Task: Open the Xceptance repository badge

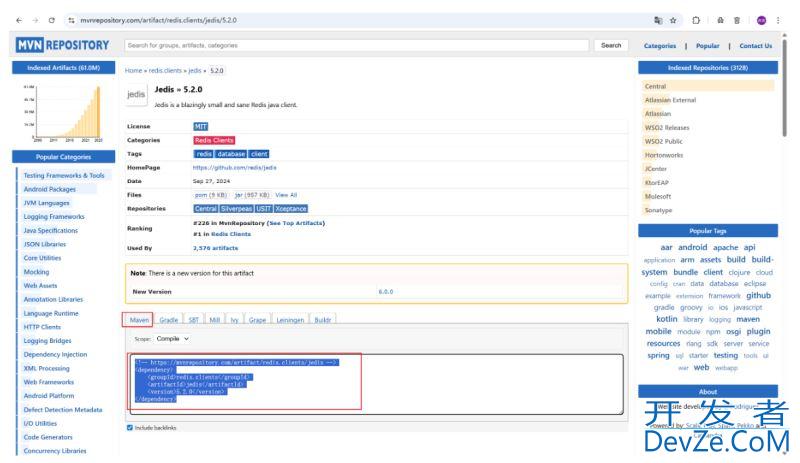Action: (x=291, y=209)
